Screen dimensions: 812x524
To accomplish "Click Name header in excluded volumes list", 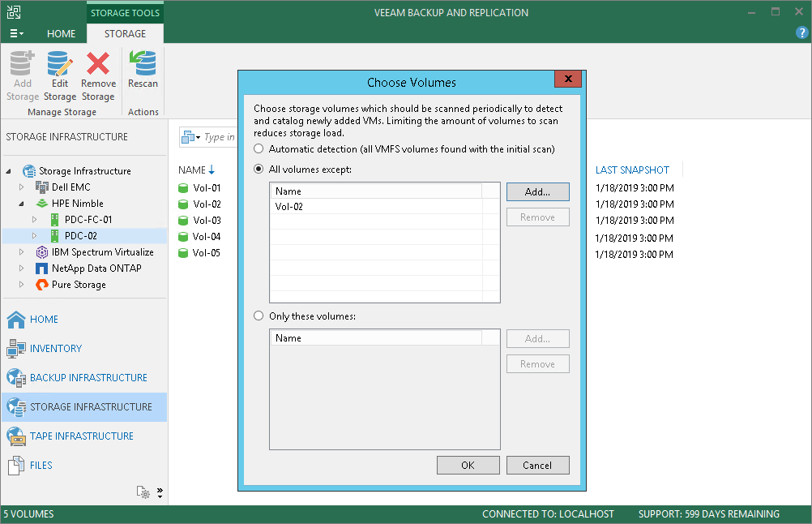I will click(377, 191).
